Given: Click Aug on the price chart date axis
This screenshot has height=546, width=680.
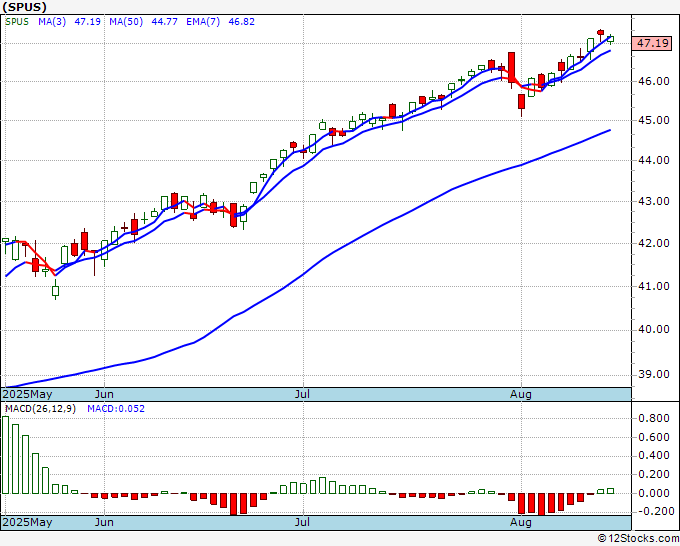Looking at the screenshot, I should tap(521, 394).
